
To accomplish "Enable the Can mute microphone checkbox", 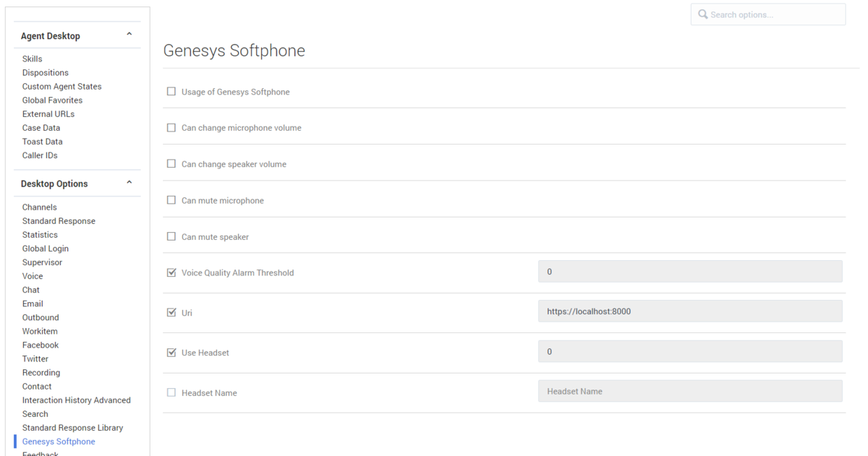I will coord(171,200).
